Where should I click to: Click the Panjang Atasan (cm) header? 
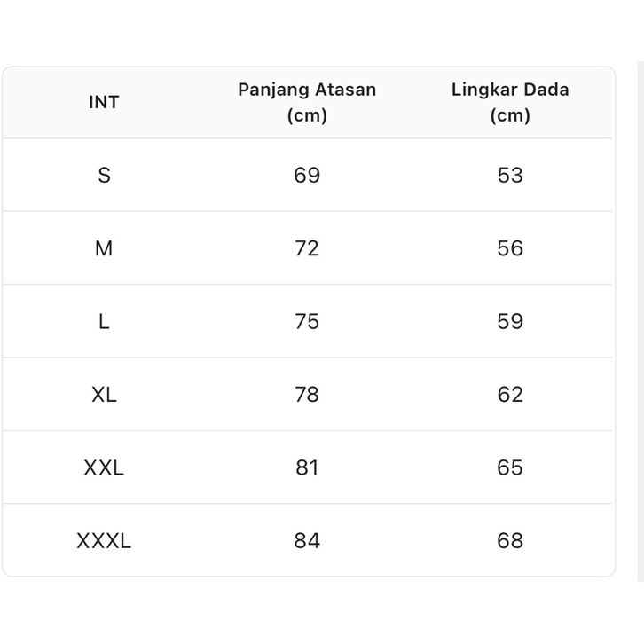click(307, 102)
